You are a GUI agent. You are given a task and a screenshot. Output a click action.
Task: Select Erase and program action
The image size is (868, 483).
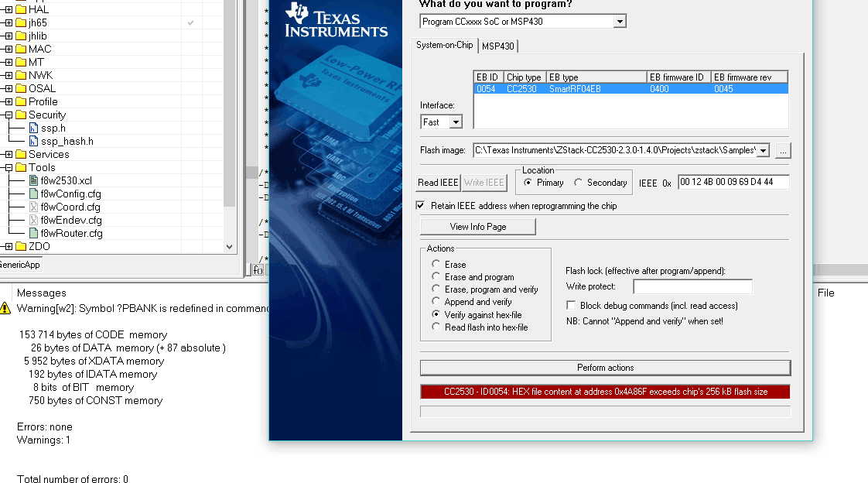(x=436, y=276)
